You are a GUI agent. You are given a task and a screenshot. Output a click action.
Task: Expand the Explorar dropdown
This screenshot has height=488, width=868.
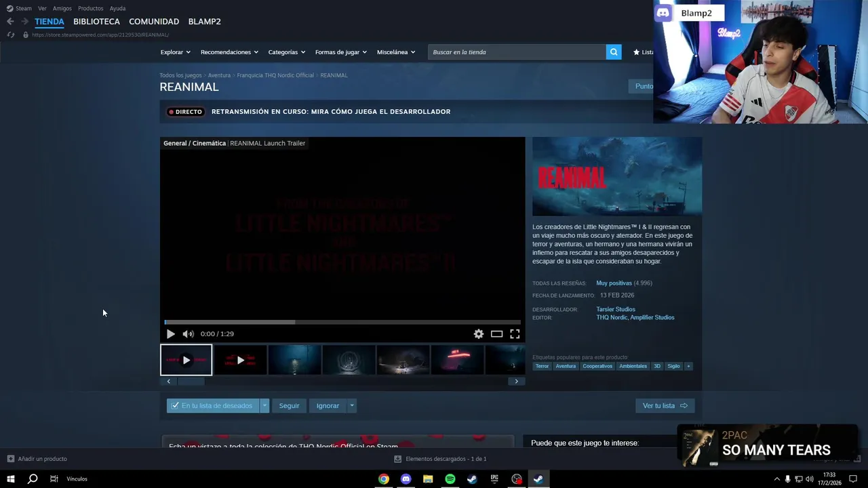tap(175, 52)
